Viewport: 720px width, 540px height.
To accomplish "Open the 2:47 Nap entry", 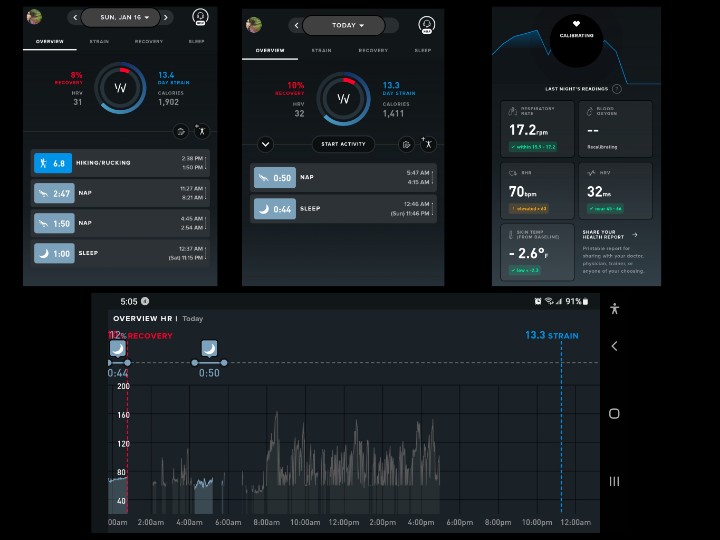I will 120,193.
